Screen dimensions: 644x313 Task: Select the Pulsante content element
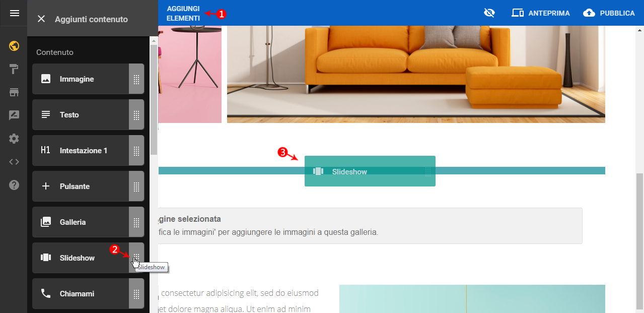[x=81, y=186]
